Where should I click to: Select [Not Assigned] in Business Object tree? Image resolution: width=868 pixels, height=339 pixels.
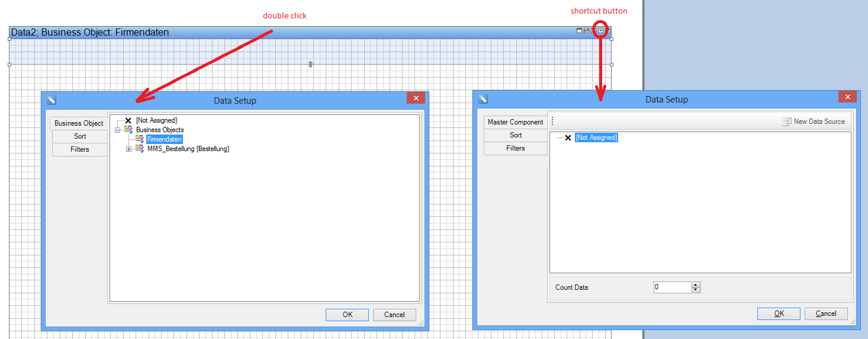click(156, 120)
